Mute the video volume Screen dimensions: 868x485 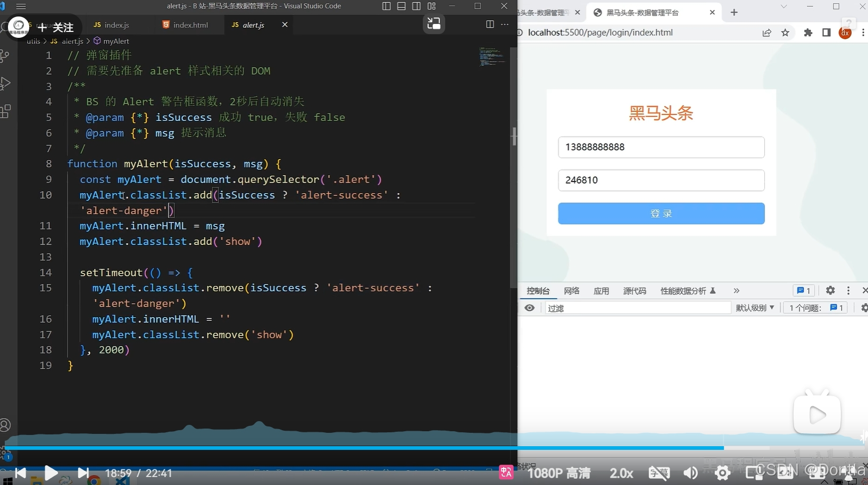tap(690, 473)
